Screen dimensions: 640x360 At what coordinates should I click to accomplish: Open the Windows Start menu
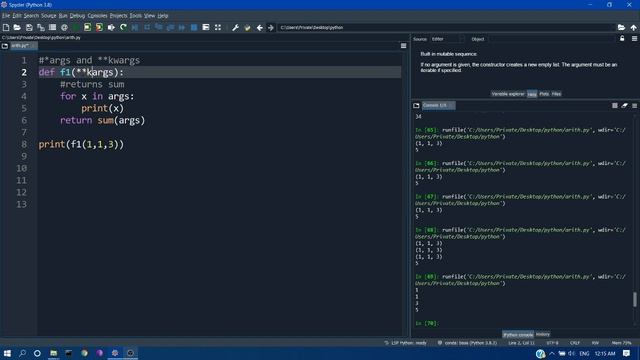pos(7,353)
